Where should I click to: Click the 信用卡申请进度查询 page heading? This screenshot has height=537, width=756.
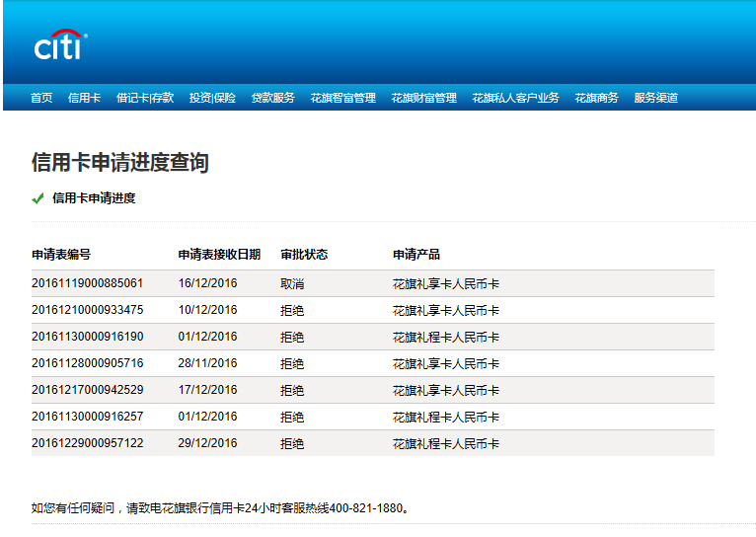[120, 162]
